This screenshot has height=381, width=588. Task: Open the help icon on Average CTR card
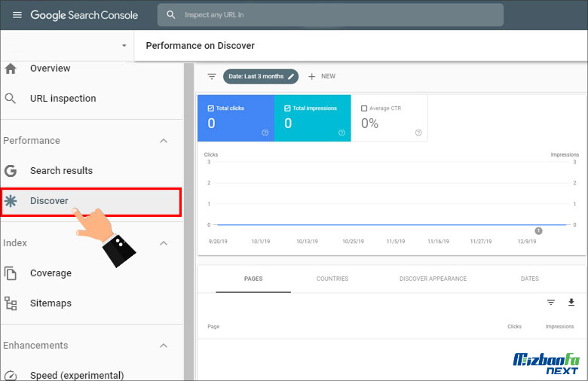[x=418, y=133]
